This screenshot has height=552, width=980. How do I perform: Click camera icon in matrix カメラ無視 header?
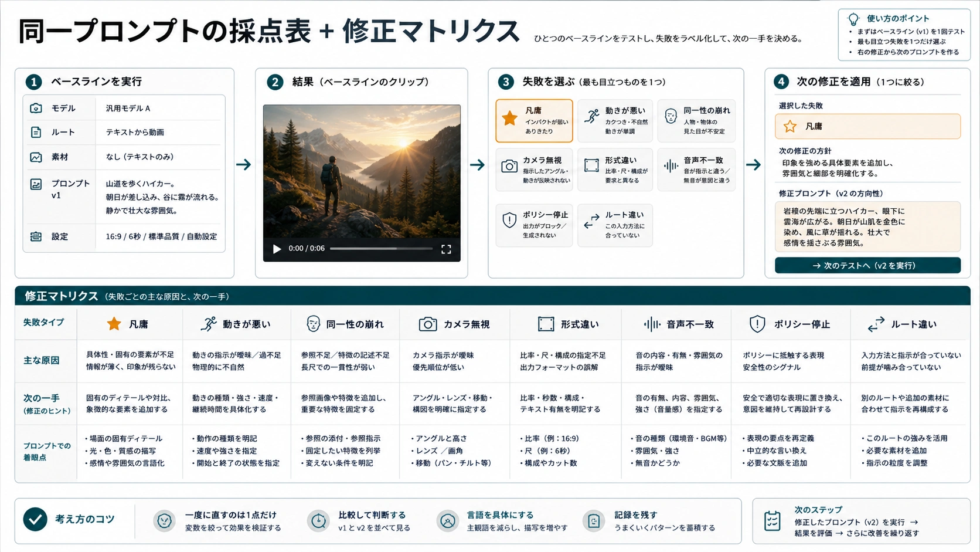[x=428, y=324]
